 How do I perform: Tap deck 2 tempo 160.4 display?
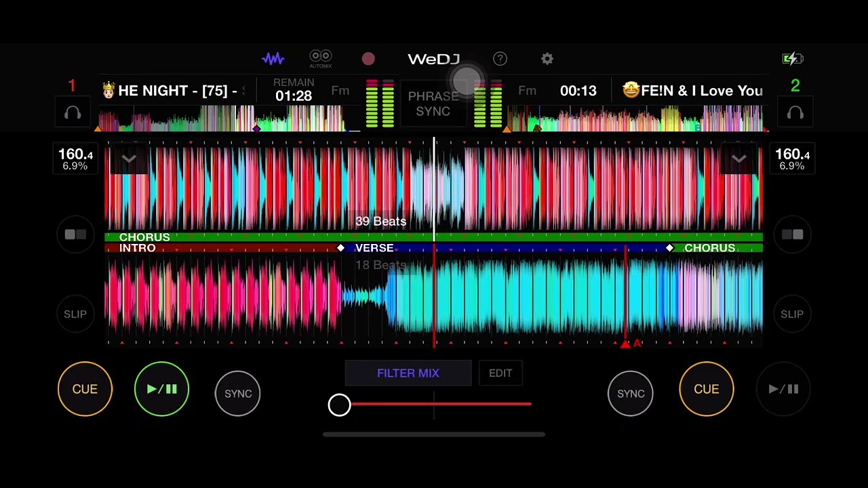(792, 159)
